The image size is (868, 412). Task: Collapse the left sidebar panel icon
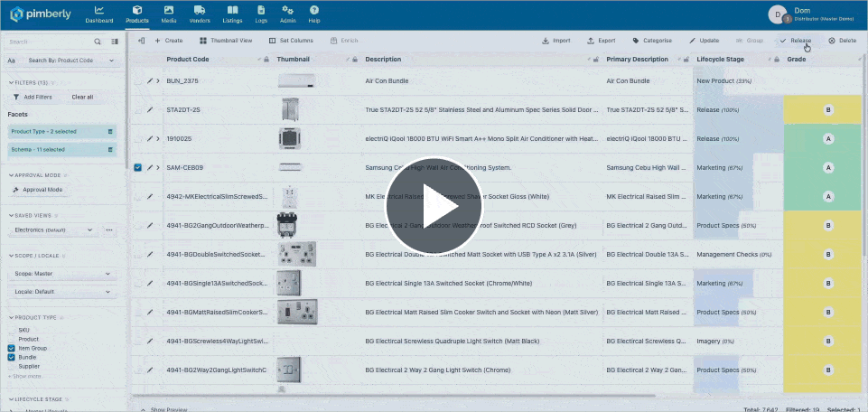(x=142, y=41)
